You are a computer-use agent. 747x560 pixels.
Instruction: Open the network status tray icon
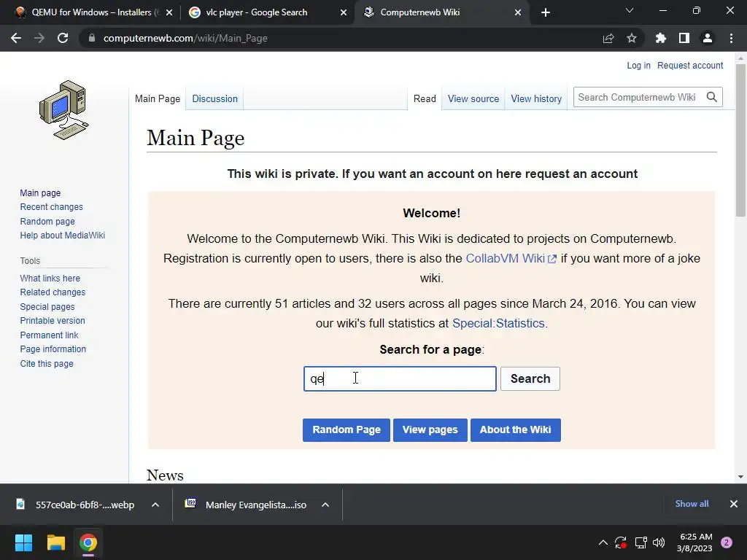coord(640,542)
